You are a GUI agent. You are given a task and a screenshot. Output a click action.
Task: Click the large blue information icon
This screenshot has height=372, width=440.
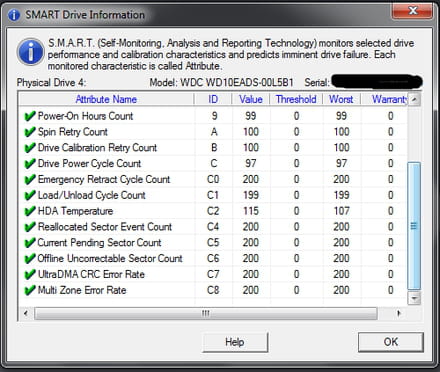coord(30,52)
